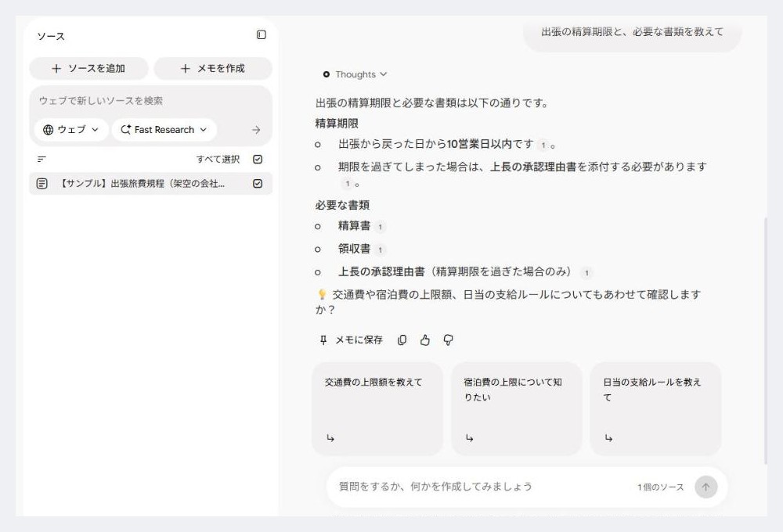Open the ウェブ source type dropdown
783x532 pixels.
[71, 130]
